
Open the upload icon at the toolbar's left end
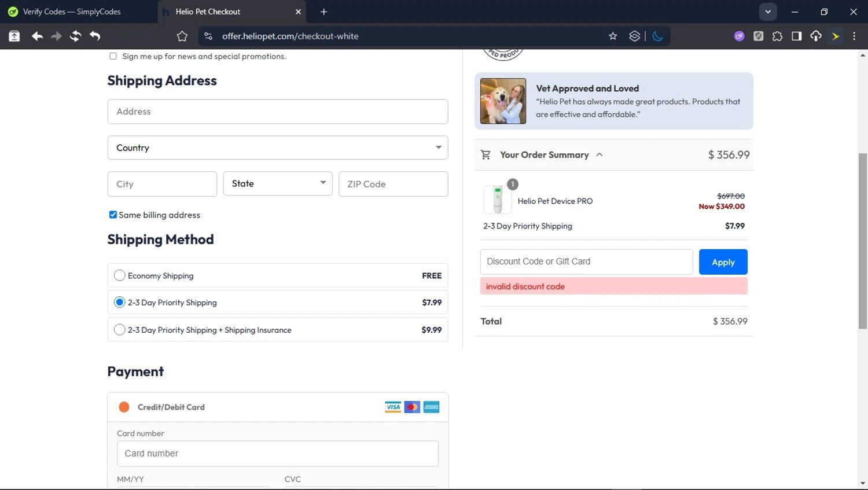coord(14,36)
